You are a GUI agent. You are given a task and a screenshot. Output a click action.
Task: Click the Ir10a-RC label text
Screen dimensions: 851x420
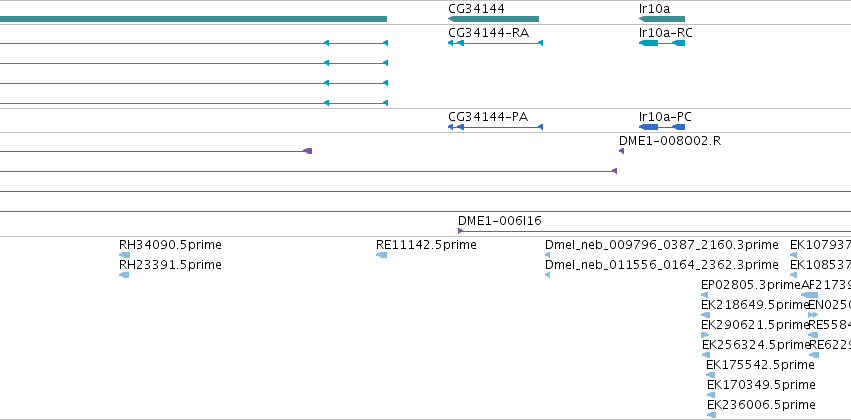(x=666, y=33)
